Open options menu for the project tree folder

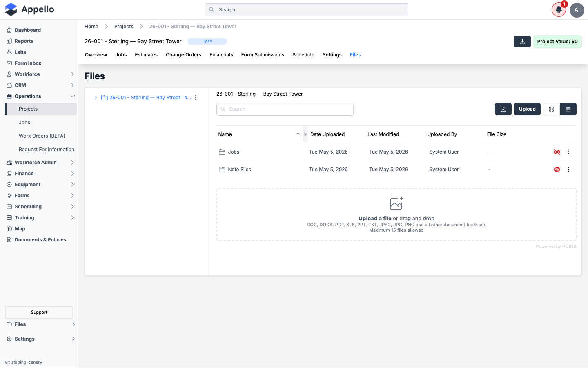point(196,98)
